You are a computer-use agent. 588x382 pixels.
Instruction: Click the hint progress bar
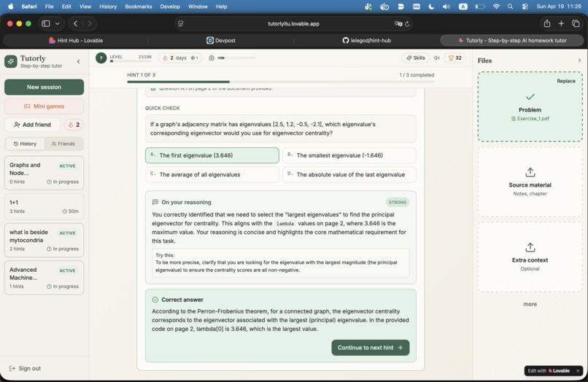[280, 82]
